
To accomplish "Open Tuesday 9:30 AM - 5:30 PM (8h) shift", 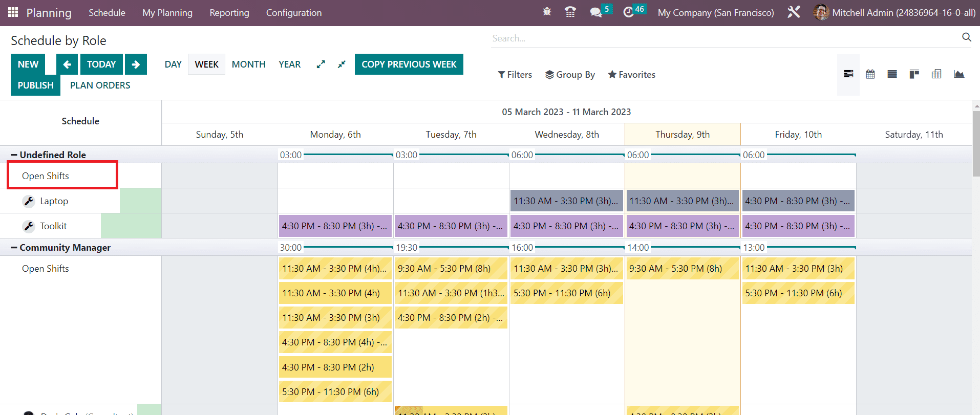I will coord(451,269).
